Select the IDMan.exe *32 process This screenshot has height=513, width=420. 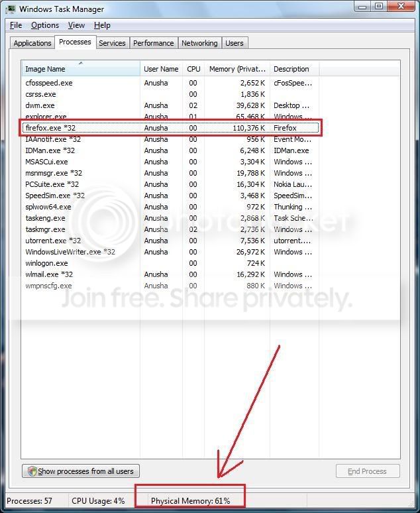[170, 150]
